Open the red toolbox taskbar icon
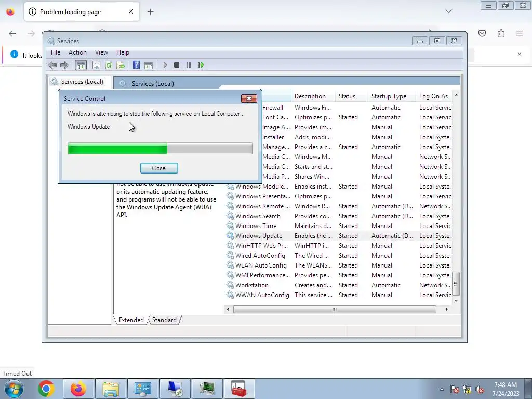The image size is (532, 399). [239, 389]
